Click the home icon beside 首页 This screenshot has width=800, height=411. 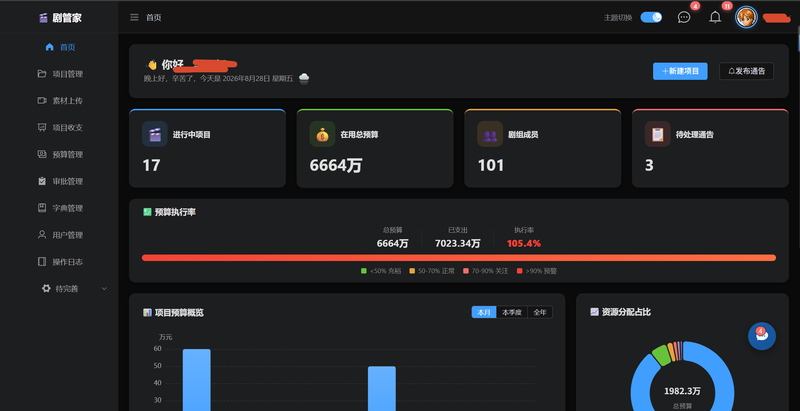(49, 47)
